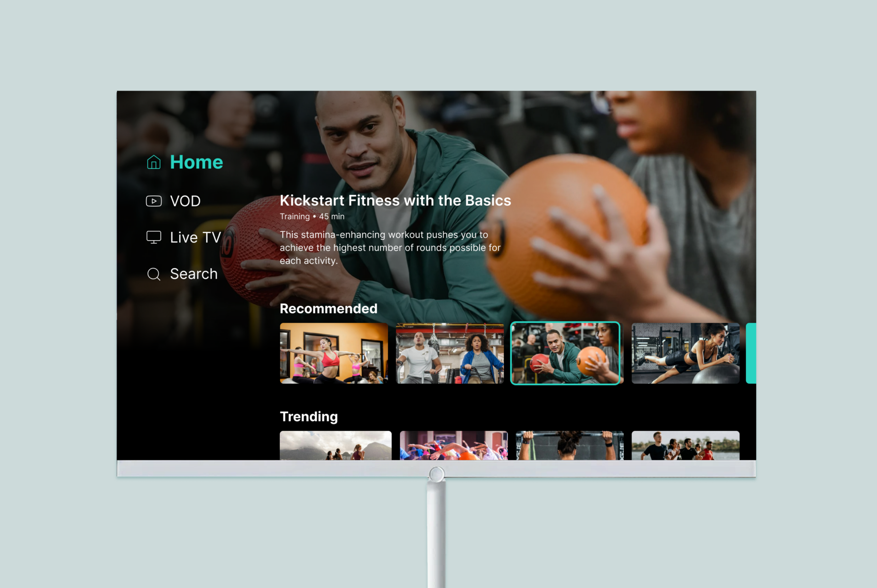Open highlighted medicine ball thumbnail
Image resolution: width=877 pixels, height=588 pixels.
[x=565, y=353]
